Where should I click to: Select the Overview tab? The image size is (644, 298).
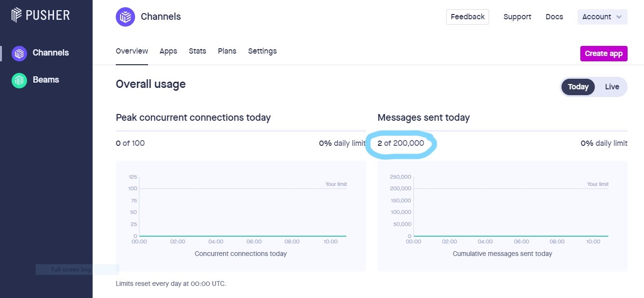[132, 51]
